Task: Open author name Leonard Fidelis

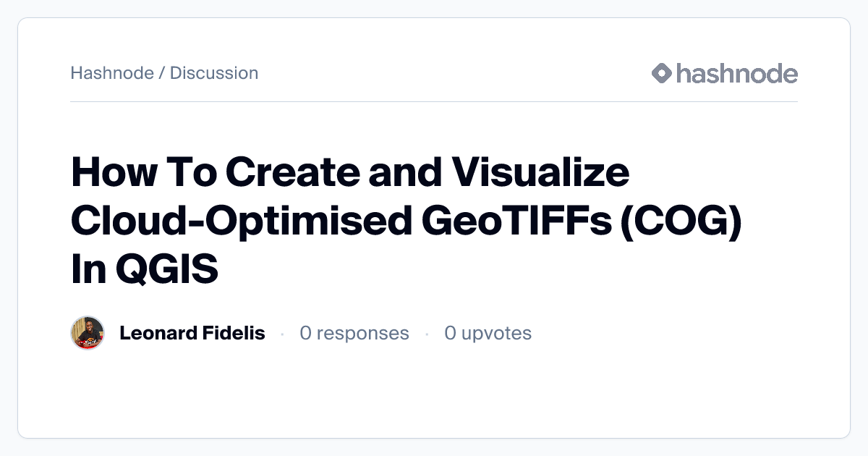Action: tap(192, 333)
